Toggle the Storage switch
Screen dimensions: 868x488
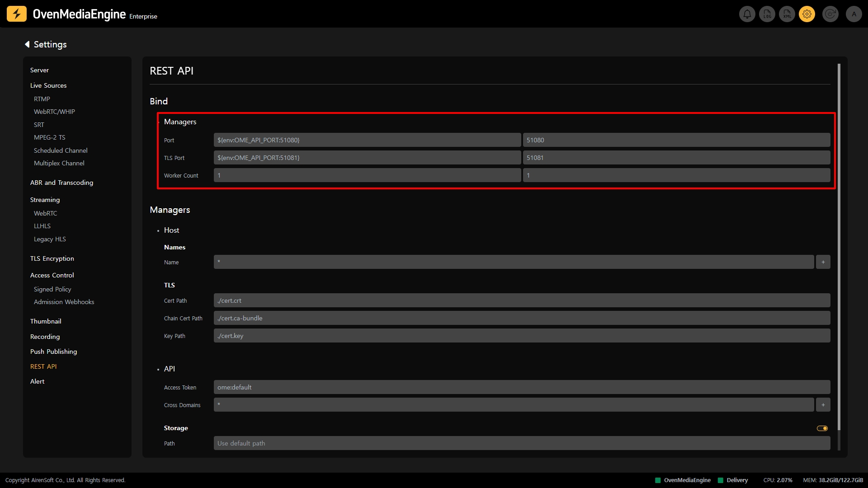[x=822, y=428]
